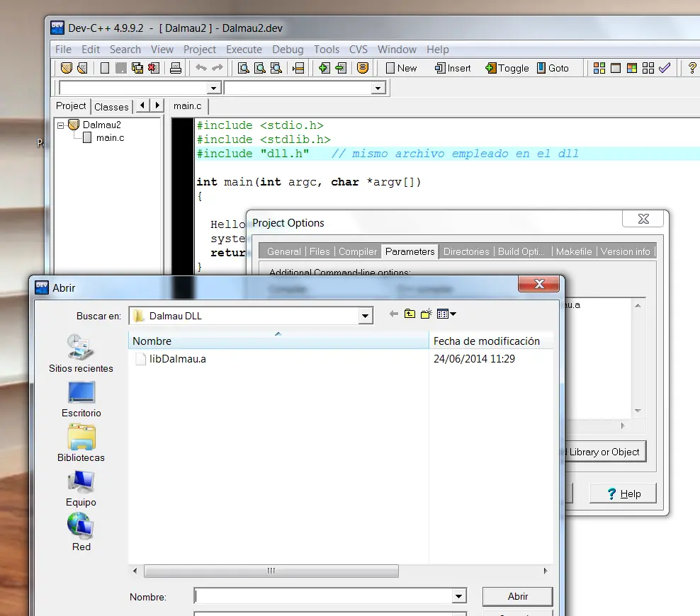
Task: Open the Project menu
Action: (x=200, y=49)
